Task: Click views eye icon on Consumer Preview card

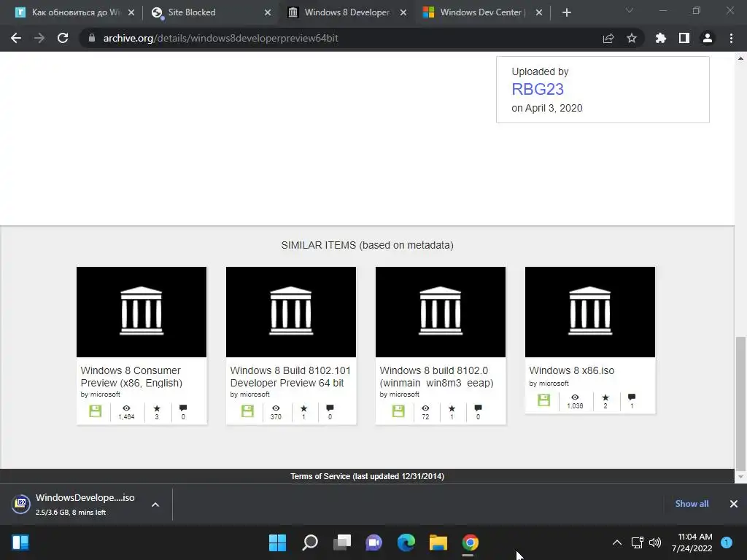Action: coord(126,408)
